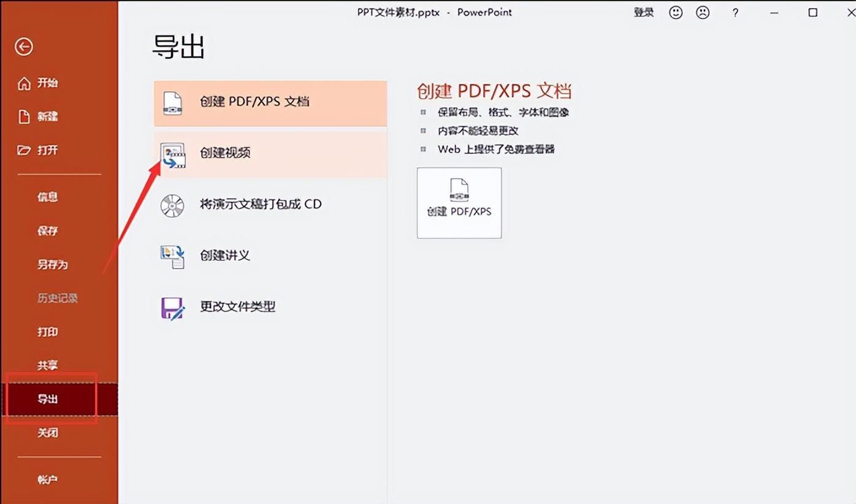Click the home icon beside 开始
856x504 pixels.
24,83
